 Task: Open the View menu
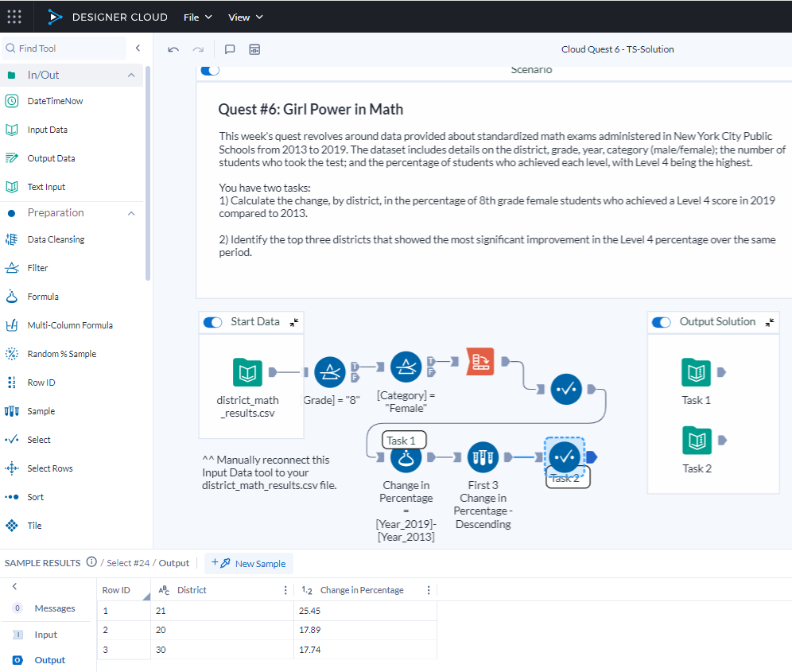pos(244,17)
